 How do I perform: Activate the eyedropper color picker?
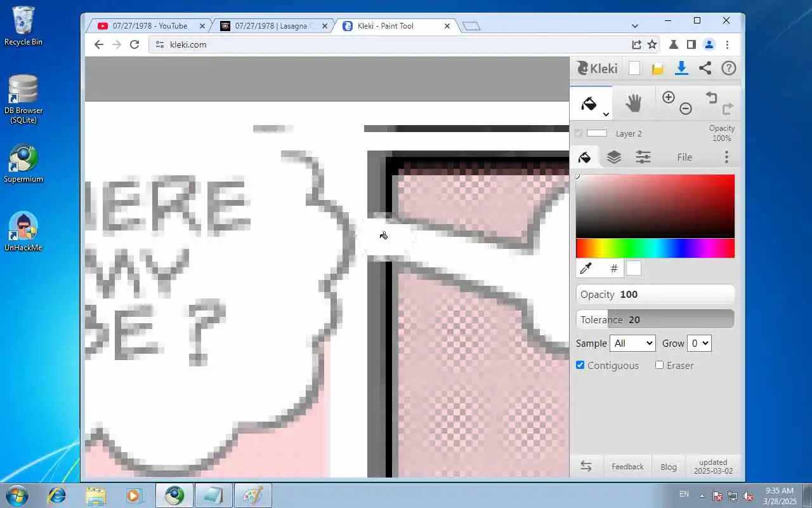pos(586,269)
